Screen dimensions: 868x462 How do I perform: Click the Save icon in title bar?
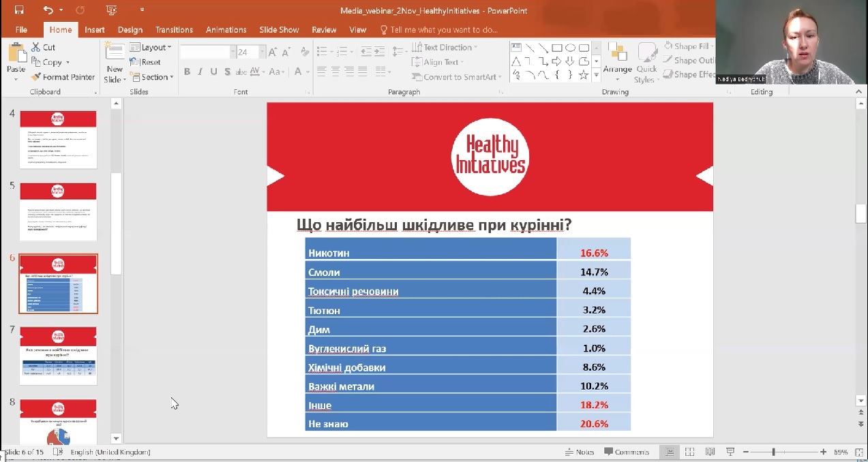(19, 10)
